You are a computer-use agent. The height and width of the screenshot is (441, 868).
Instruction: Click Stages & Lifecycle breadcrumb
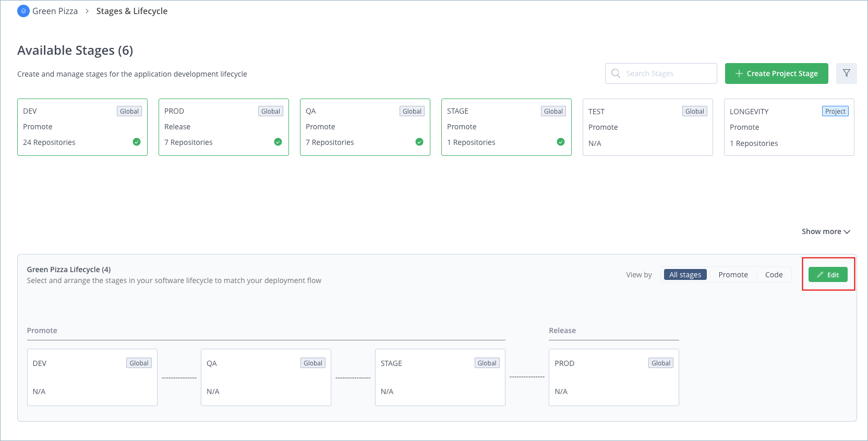(132, 11)
